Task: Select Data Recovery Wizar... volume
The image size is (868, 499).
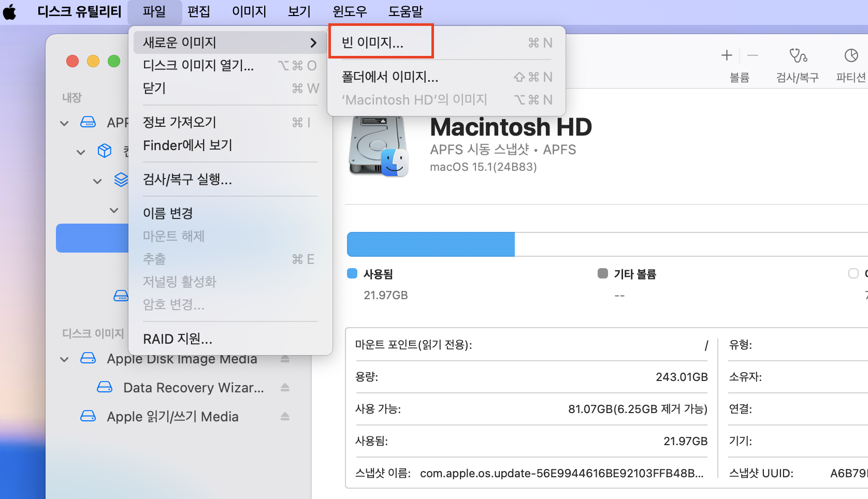Action: 194,388
